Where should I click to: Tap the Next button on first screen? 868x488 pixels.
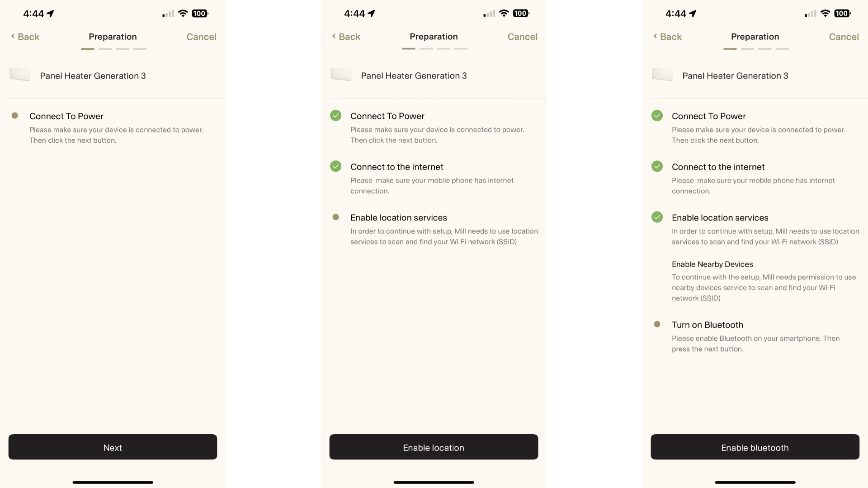(113, 447)
